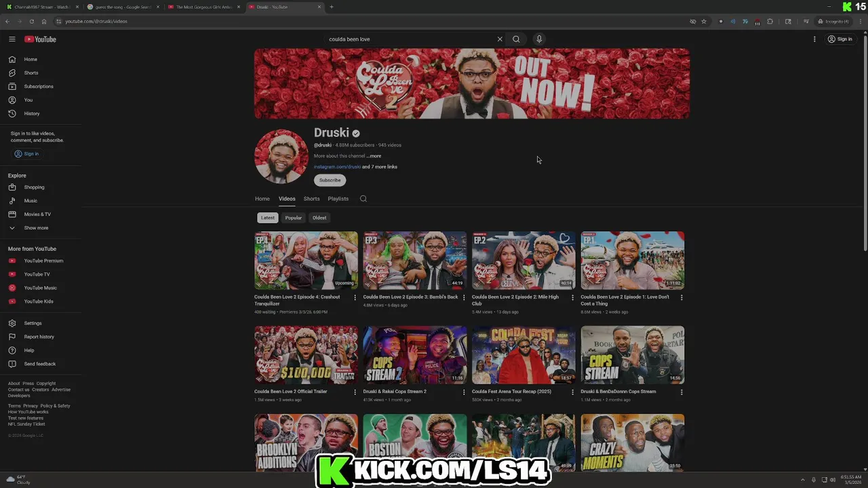Clear the search box with X

tap(500, 39)
